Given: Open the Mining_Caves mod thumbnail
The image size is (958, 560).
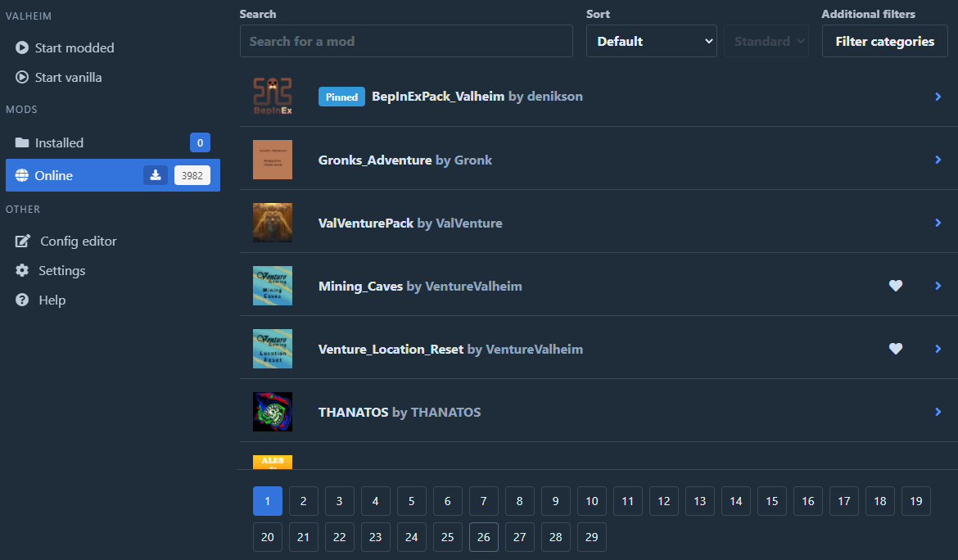Looking at the screenshot, I should click(x=273, y=286).
